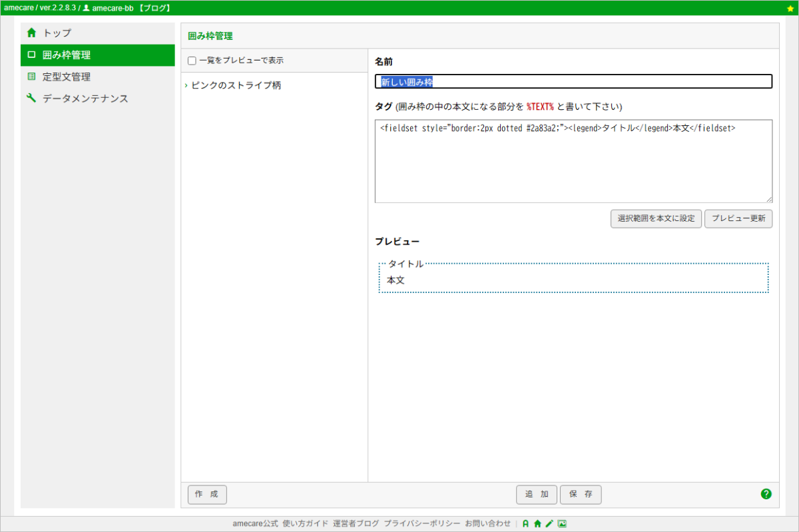Click the letter A icon in footer
The height and width of the screenshot is (532, 799).
(x=525, y=524)
